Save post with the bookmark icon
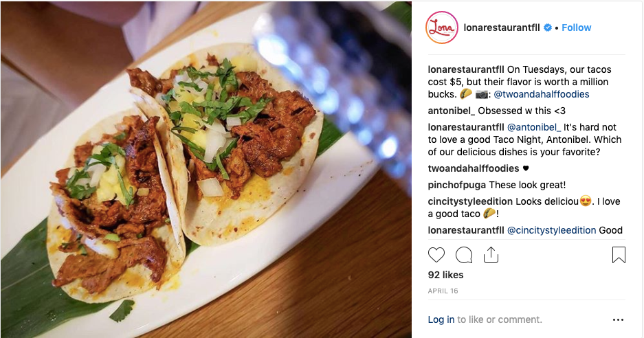The height and width of the screenshot is (338, 644). pyautogui.click(x=619, y=255)
